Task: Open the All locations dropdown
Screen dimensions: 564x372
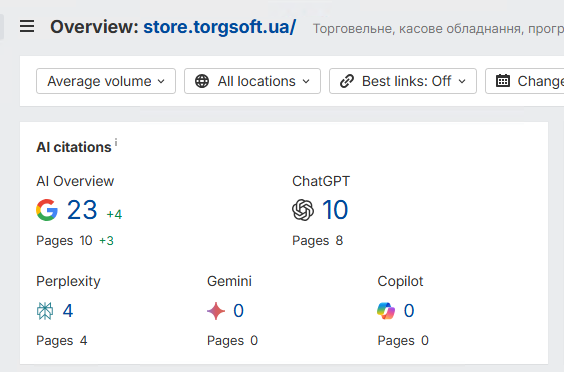Action: click(253, 81)
